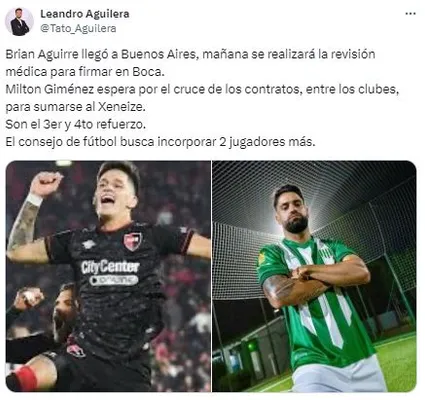
Task: Click the club crest on green striped jersey
Action: tap(325, 255)
